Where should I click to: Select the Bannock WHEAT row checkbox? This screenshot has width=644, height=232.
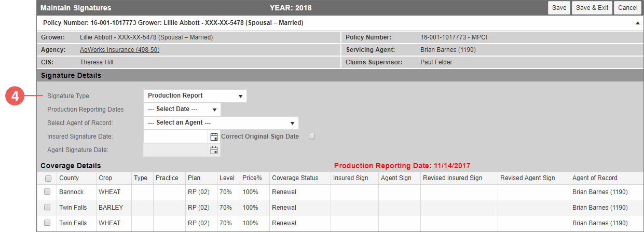tap(47, 192)
